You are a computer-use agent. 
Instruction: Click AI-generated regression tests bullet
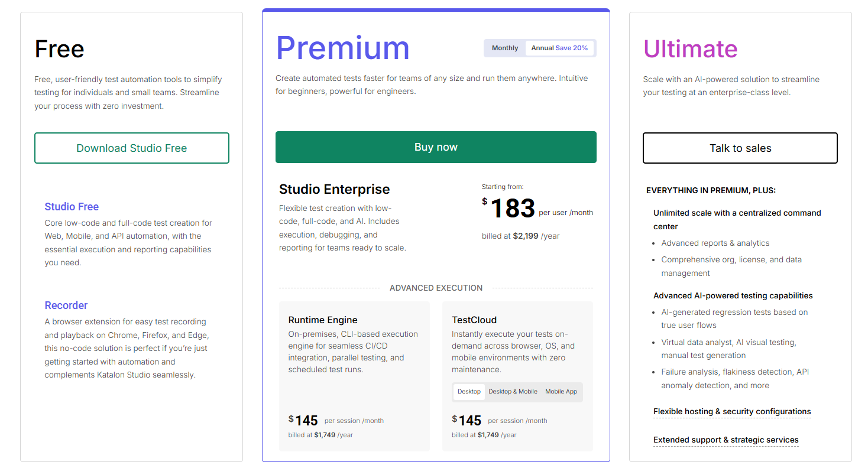(734, 318)
